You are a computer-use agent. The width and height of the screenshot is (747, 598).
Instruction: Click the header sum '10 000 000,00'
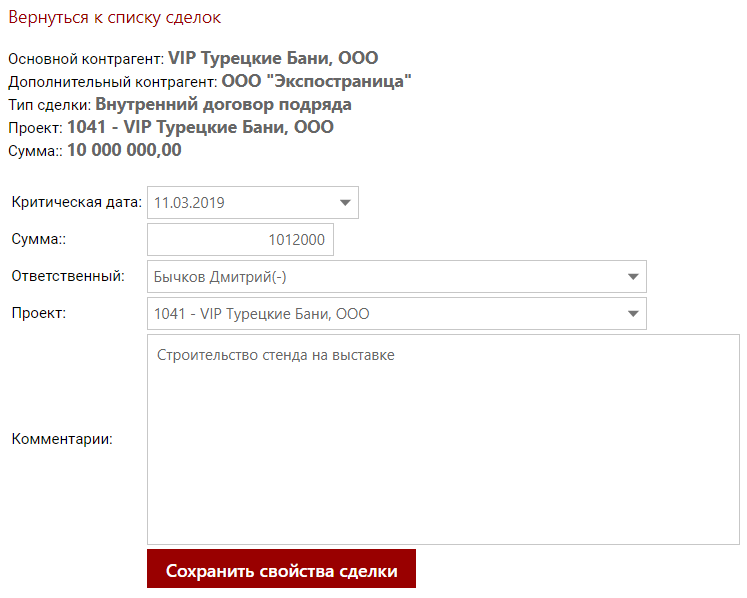click(124, 150)
